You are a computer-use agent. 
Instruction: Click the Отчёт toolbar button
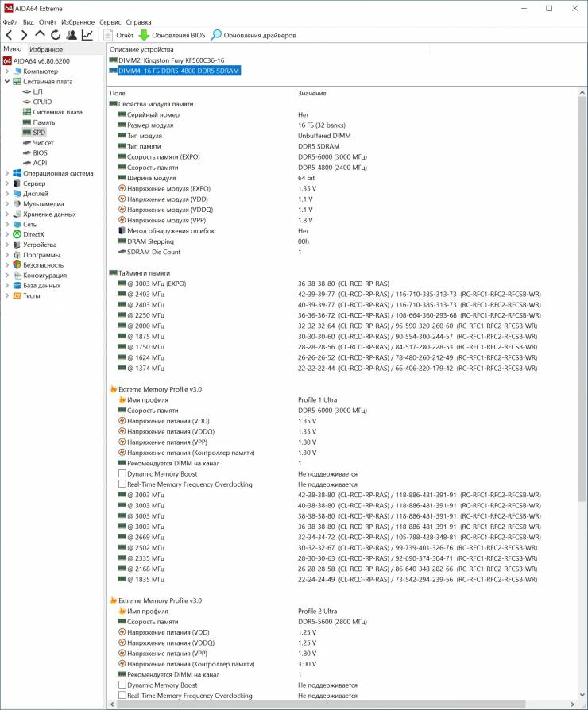118,35
